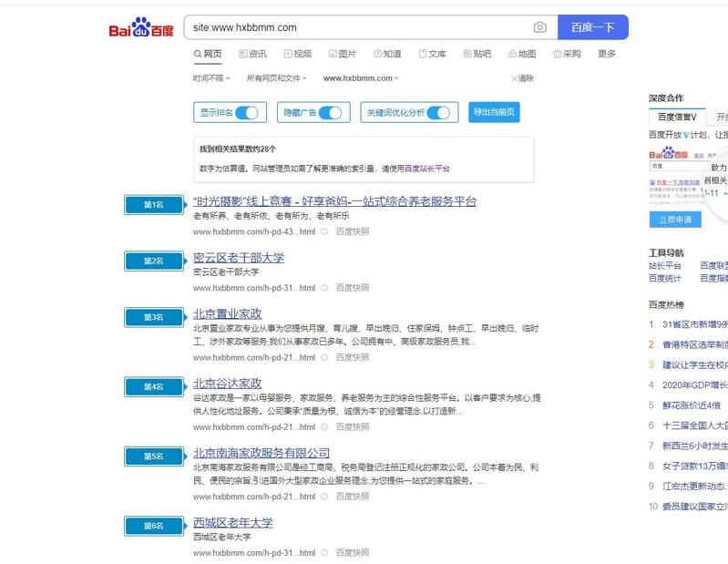The width and height of the screenshot is (728, 564).
Task: Click the 第2名 rank badge
Action: (x=154, y=261)
